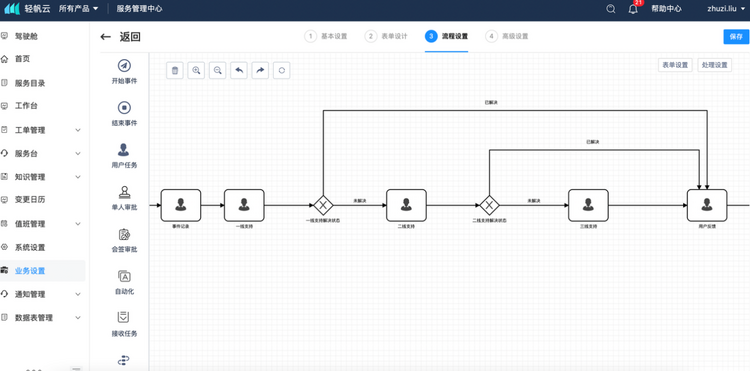
Task: Zoom in with the magnifier plus icon
Action: (196, 70)
